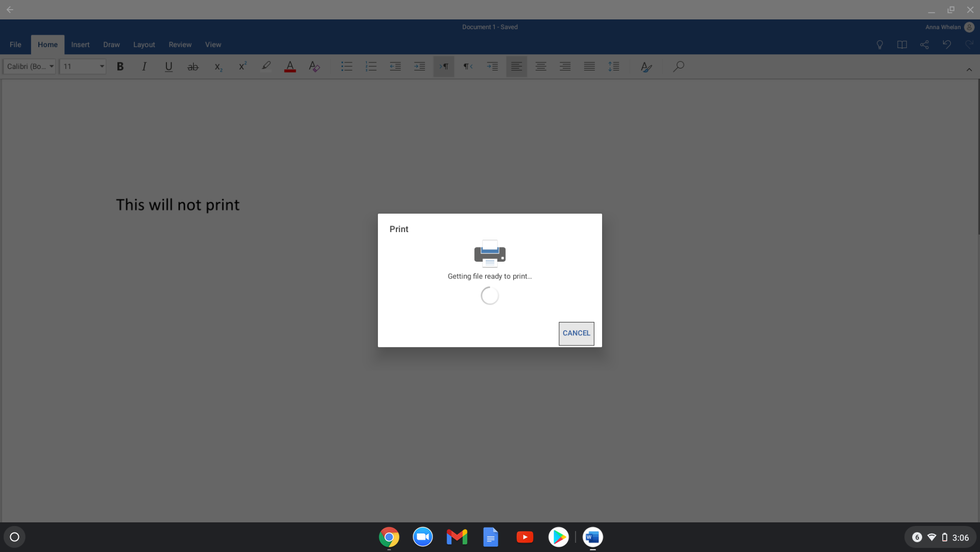Image resolution: width=980 pixels, height=552 pixels.
Task: Open Play Store from the shelf
Action: pos(559,537)
